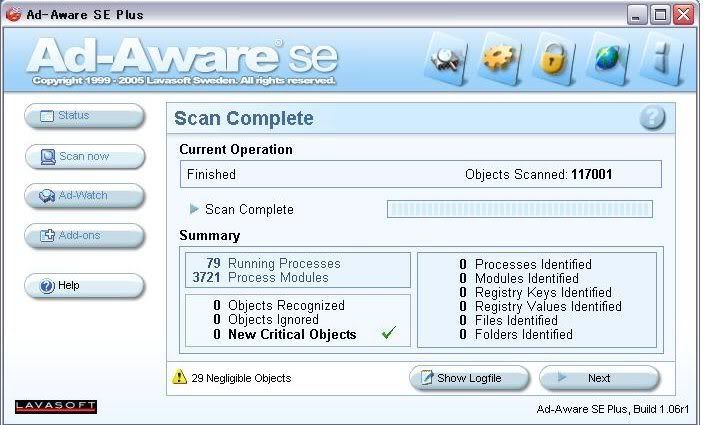The width and height of the screenshot is (710, 425).
Task: Click '0 Folders Identified' line
Action: coord(516,334)
